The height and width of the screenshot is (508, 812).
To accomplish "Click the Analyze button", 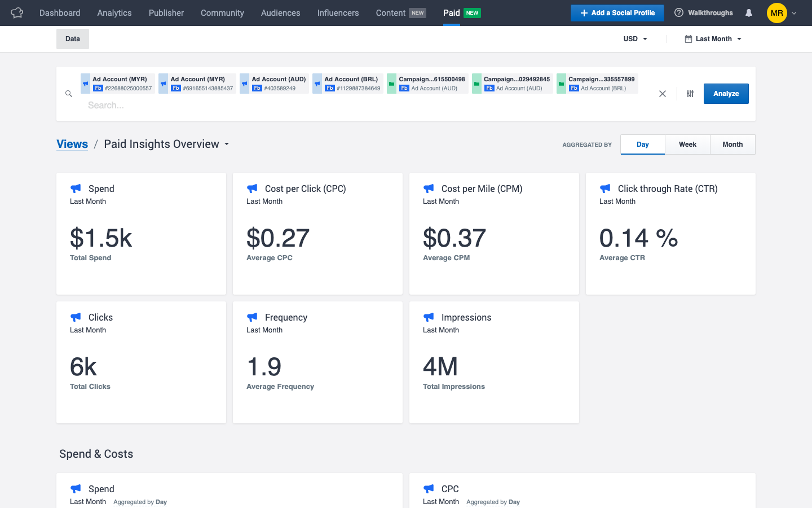I will [726, 94].
